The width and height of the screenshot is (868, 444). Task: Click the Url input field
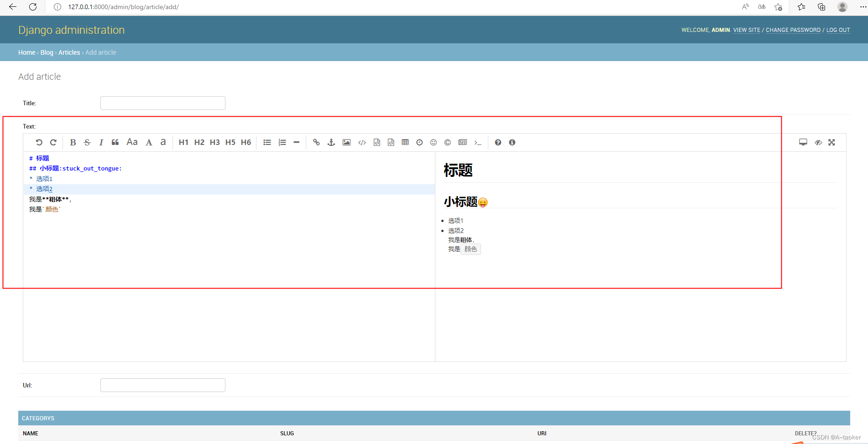[x=163, y=385]
